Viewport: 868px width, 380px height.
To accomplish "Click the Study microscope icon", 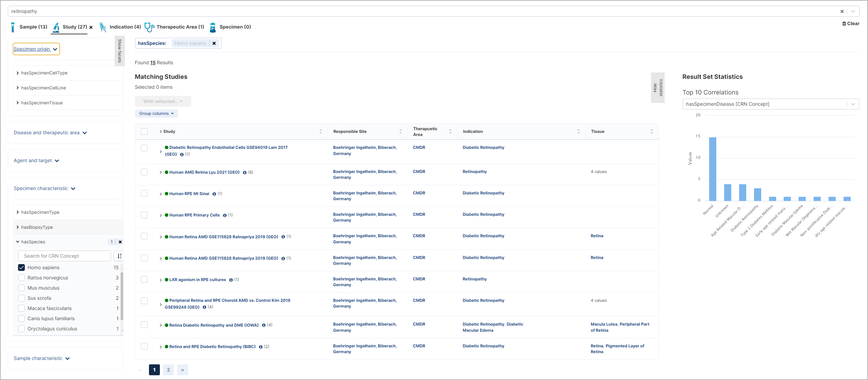I will pyautogui.click(x=56, y=27).
